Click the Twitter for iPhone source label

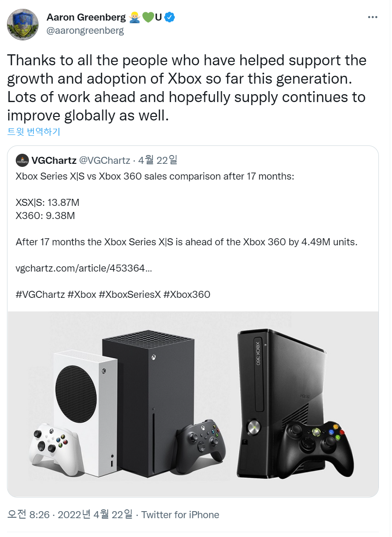point(180,515)
